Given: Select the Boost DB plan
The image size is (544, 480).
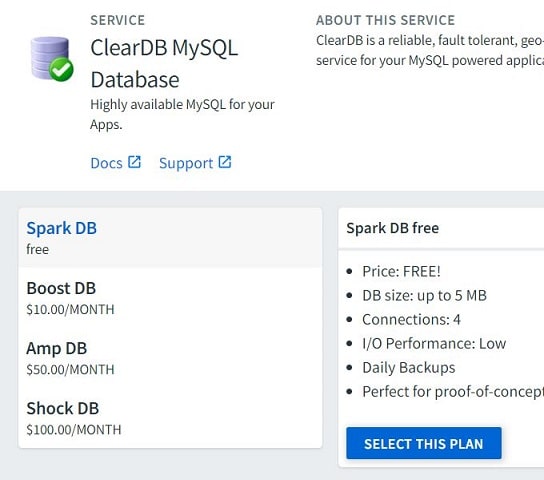Looking at the screenshot, I should (x=170, y=298).
